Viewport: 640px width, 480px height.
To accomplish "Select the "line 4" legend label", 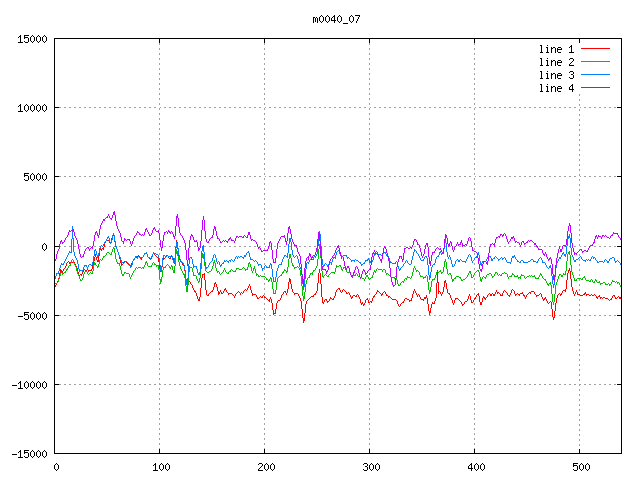I will 556,88.
